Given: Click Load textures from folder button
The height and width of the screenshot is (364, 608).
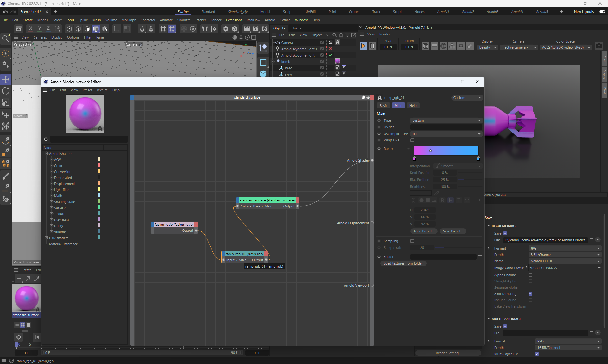Looking at the screenshot, I should [403, 263].
